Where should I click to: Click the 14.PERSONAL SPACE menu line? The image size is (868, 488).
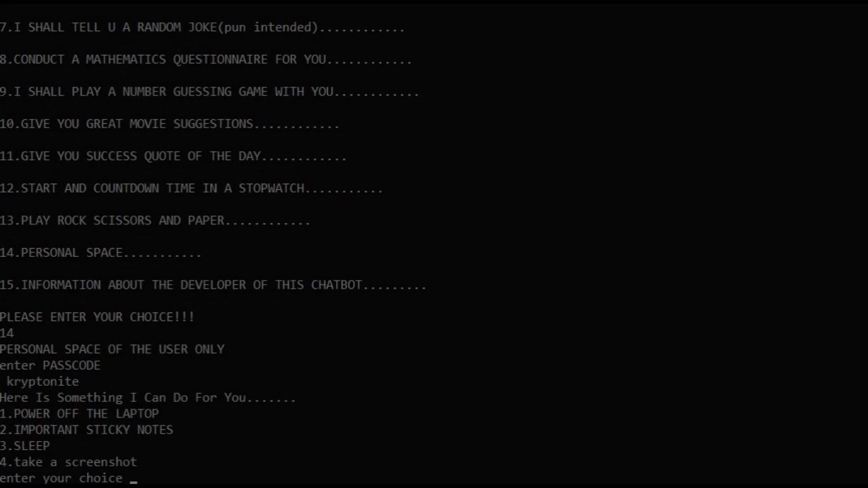coord(100,253)
